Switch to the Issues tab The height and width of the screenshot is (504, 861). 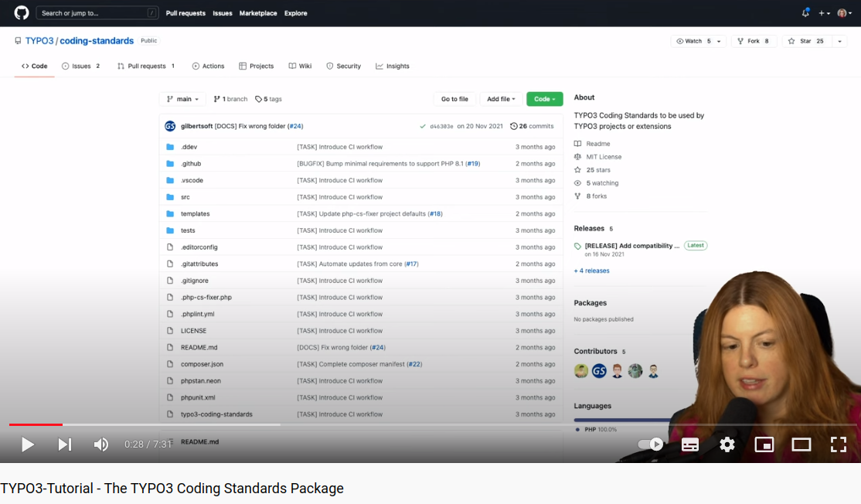80,66
